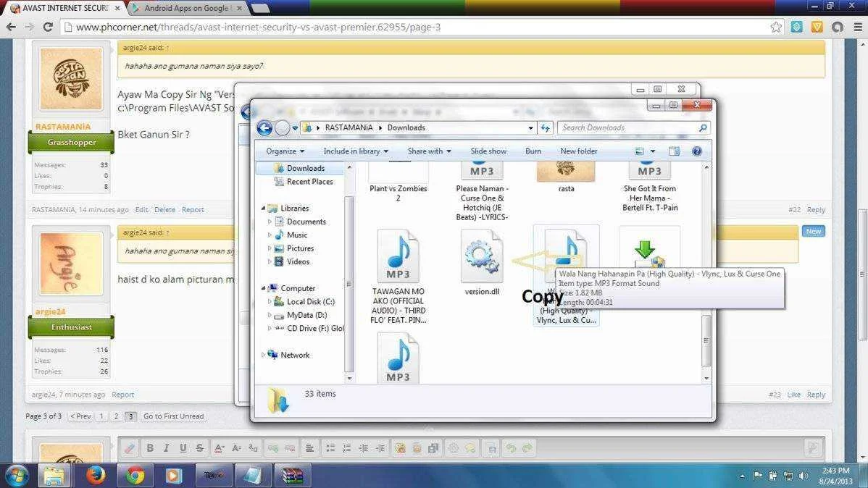Screen dimensions: 868x488
Task: Click Slide show in Explorer toolbar
Action: click(x=488, y=151)
